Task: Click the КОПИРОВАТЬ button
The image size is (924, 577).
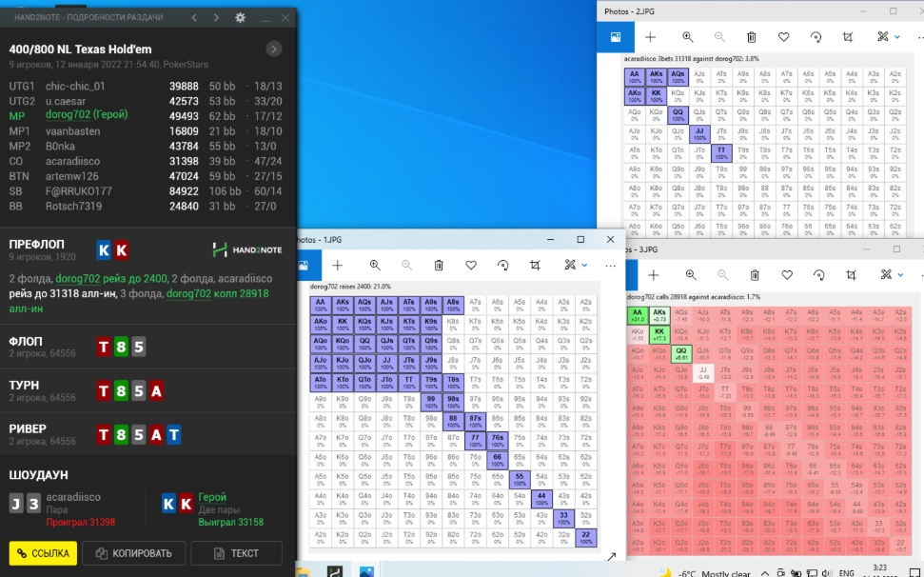Action: 134,553
